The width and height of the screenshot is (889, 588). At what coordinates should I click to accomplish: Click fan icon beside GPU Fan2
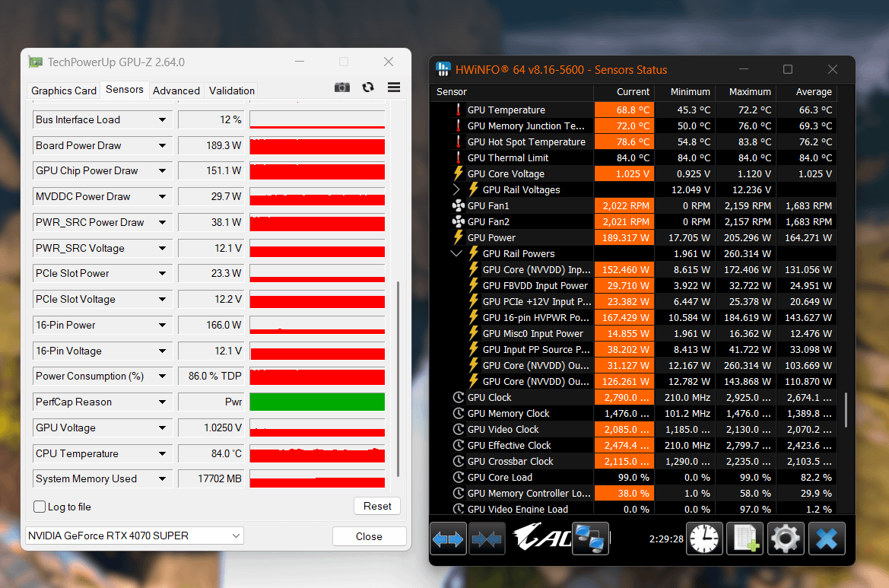click(458, 221)
